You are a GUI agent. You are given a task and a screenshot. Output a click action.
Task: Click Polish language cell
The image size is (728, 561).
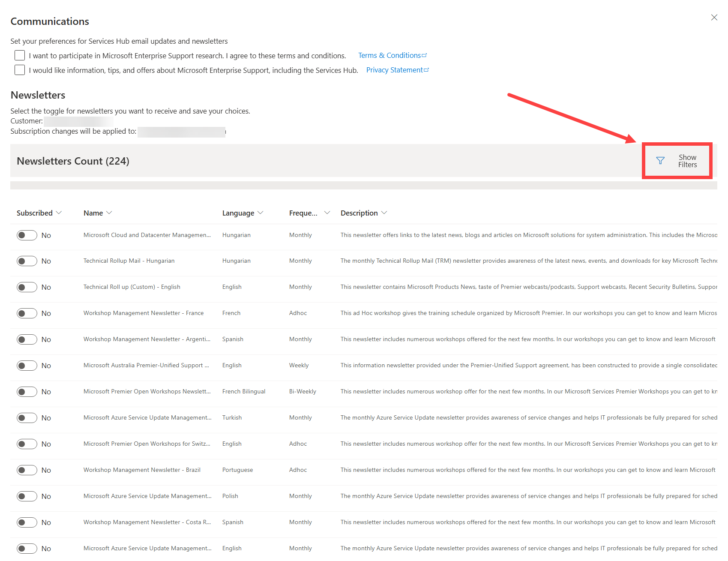pyautogui.click(x=230, y=496)
